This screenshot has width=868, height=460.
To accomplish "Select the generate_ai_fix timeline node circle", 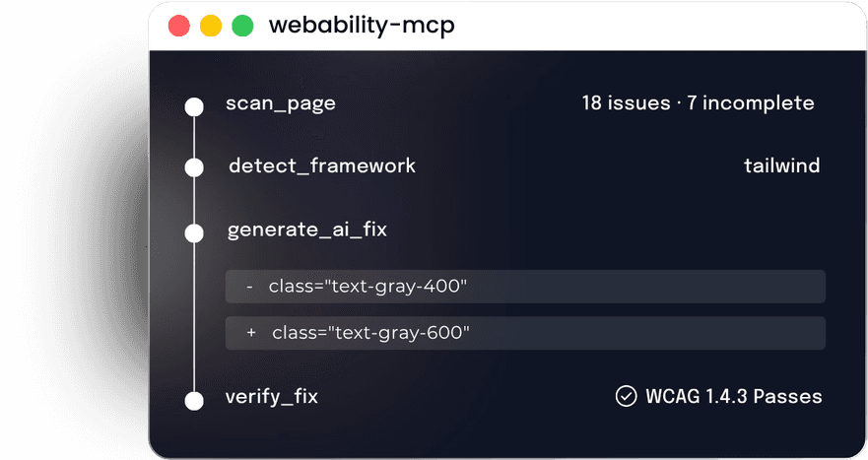I will 194,233.
